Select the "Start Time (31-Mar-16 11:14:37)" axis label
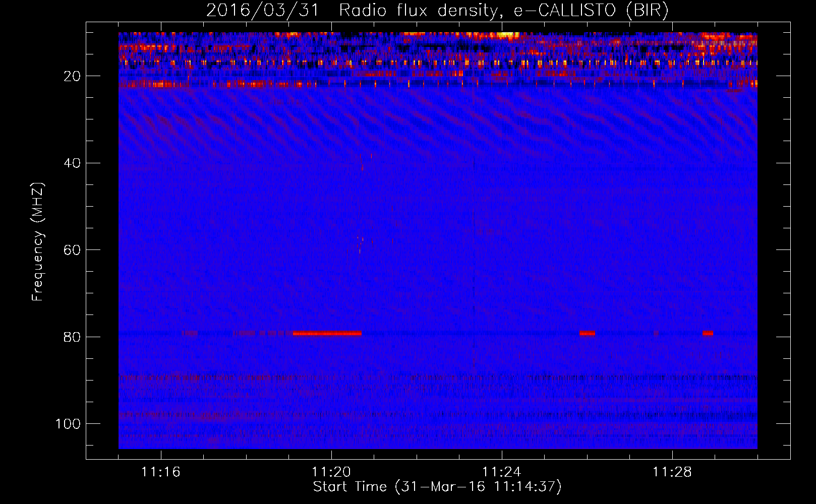This screenshot has height=504, width=816. (x=437, y=487)
